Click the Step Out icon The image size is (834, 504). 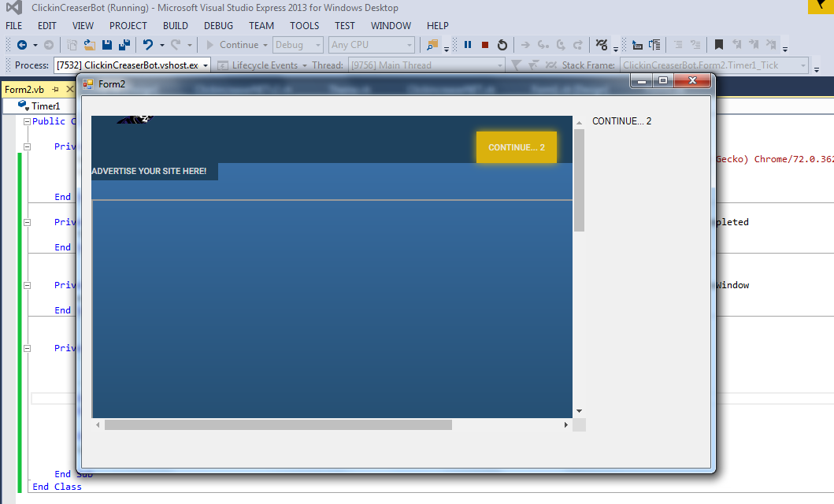pos(578,45)
